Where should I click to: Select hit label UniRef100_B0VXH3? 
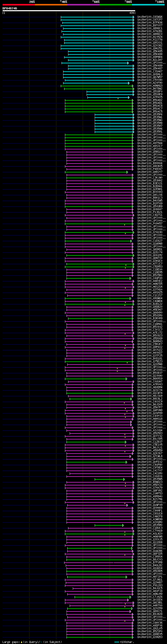tap(150, 192)
